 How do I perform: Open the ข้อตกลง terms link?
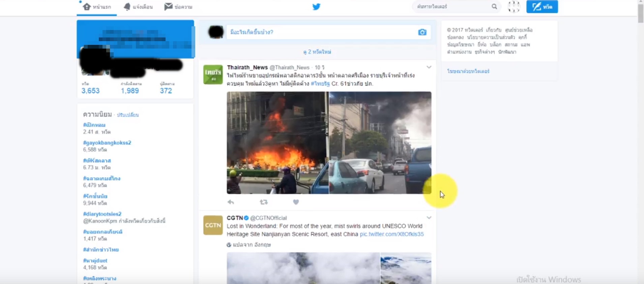455,37
